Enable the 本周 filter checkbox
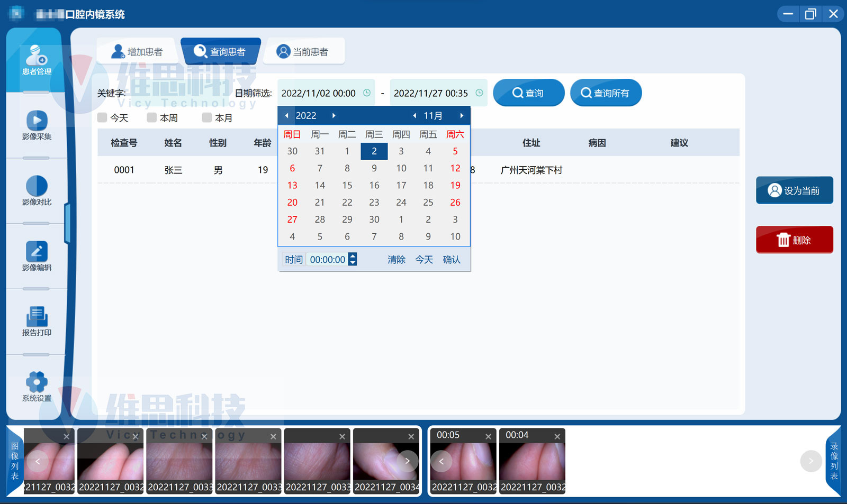The width and height of the screenshot is (847, 504). (x=152, y=117)
